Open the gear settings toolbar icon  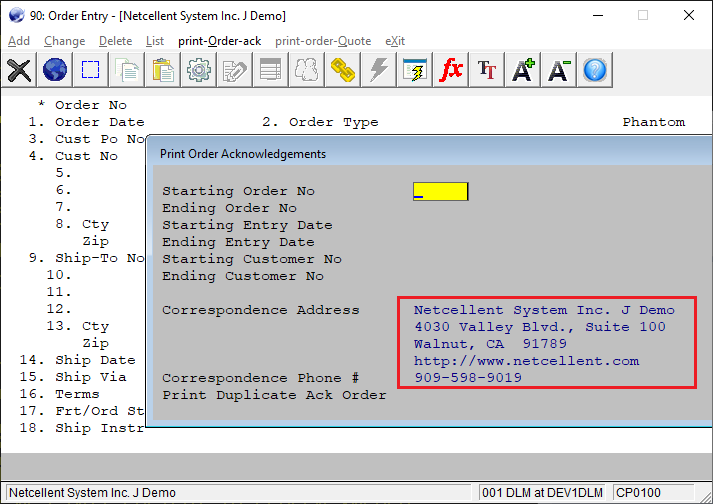(x=199, y=70)
